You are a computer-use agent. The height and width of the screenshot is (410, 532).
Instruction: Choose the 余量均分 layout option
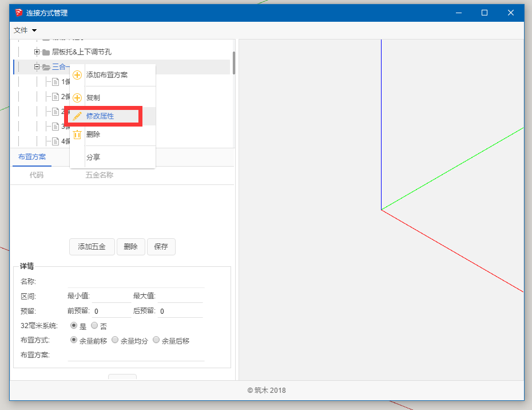(x=115, y=340)
